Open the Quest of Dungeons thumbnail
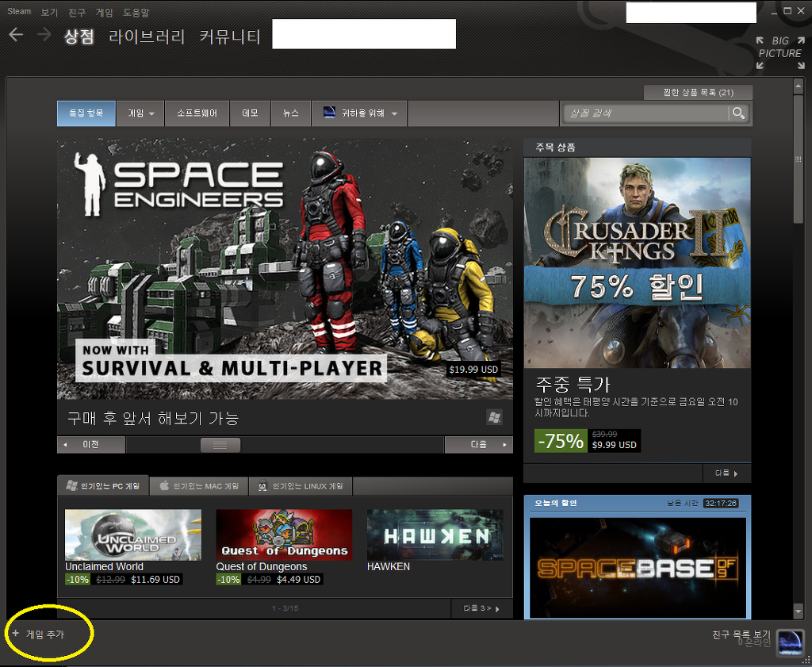 tap(285, 535)
